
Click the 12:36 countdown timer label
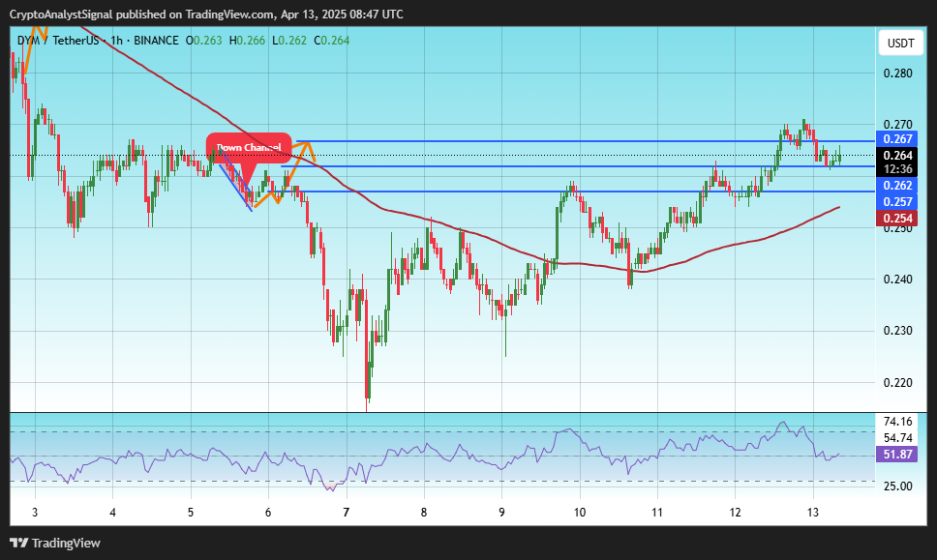click(898, 169)
